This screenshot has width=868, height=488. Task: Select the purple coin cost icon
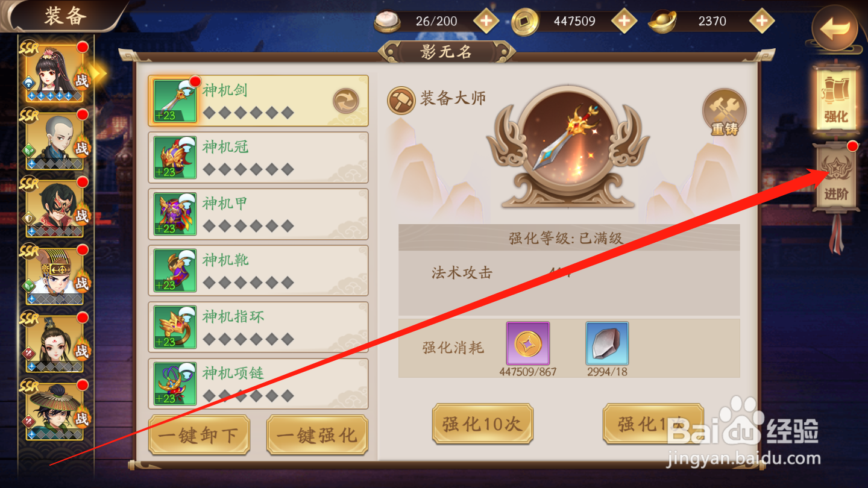pos(528,343)
